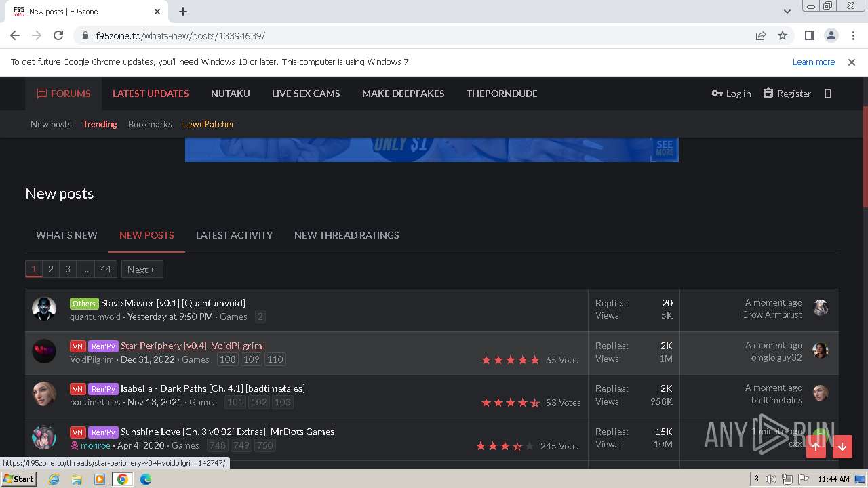Click Crow Armbrust small avatar

[x=821, y=308]
